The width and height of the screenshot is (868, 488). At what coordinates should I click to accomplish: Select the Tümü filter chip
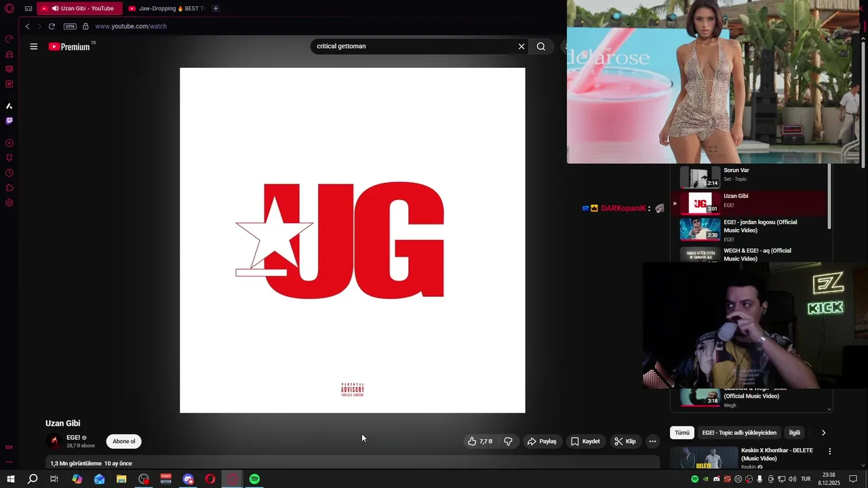click(682, 432)
